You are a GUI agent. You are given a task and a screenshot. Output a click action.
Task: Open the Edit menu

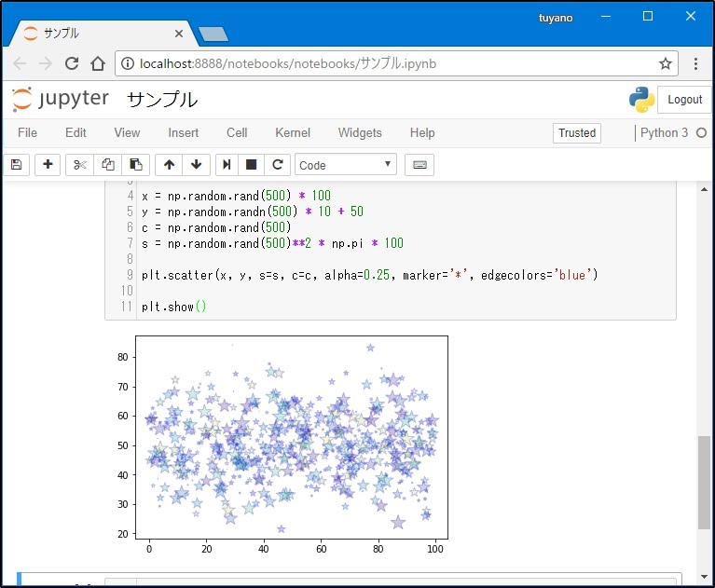point(76,132)
